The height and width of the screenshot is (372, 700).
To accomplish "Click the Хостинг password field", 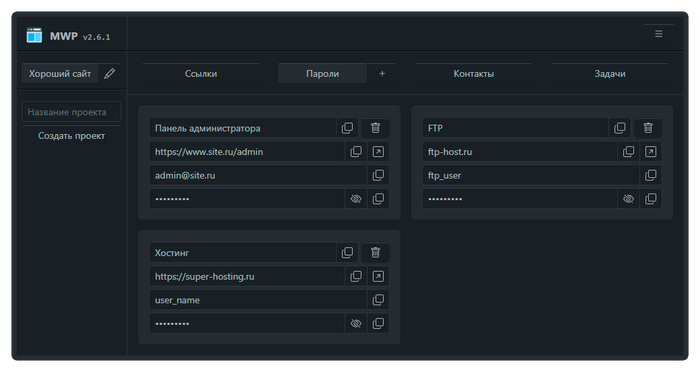I will (x=247, y=323).
